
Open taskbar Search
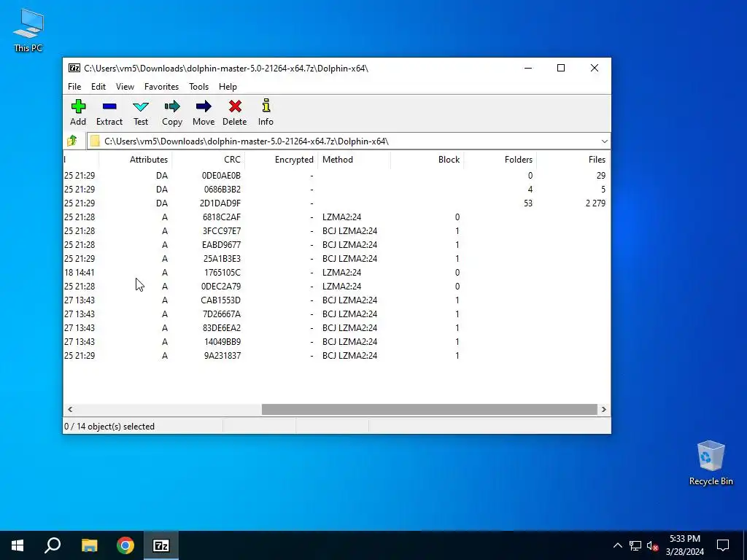point(53,545)
